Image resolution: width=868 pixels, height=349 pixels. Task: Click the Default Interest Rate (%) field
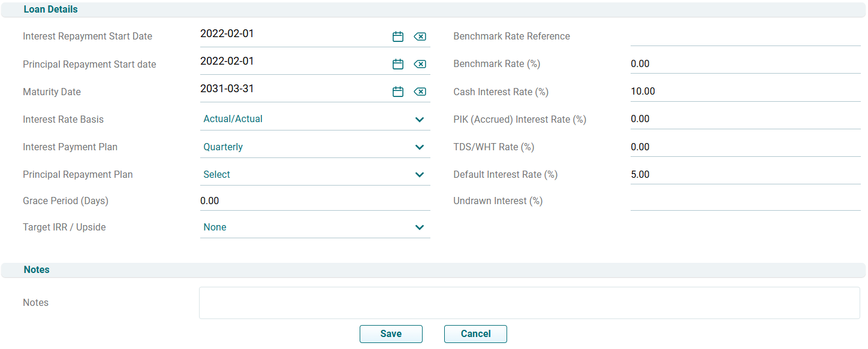coord(745,175)
